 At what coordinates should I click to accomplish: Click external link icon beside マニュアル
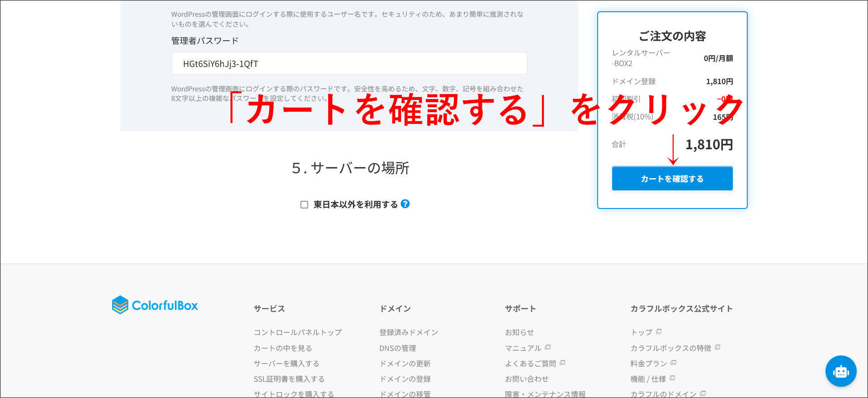click(548, 347)
